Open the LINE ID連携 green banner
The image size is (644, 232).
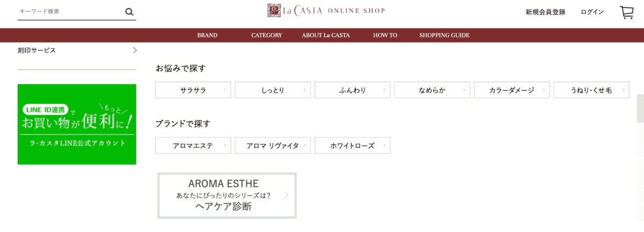tap(77, 124)
